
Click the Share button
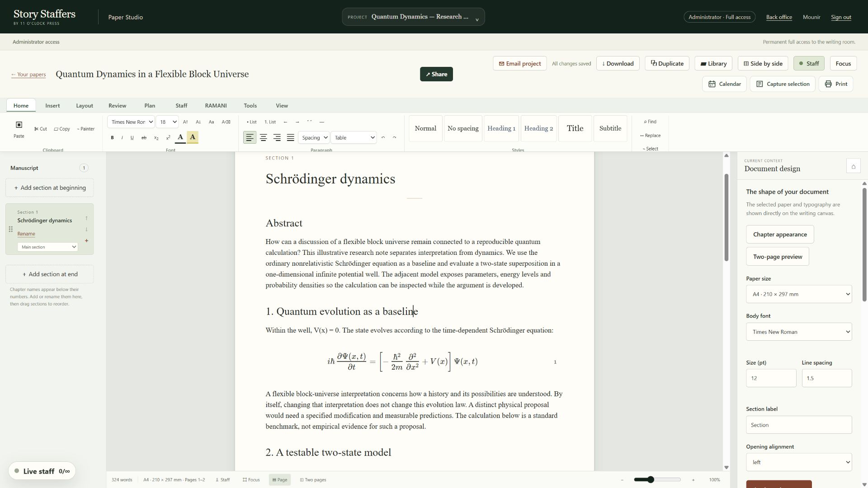[436, 74]
